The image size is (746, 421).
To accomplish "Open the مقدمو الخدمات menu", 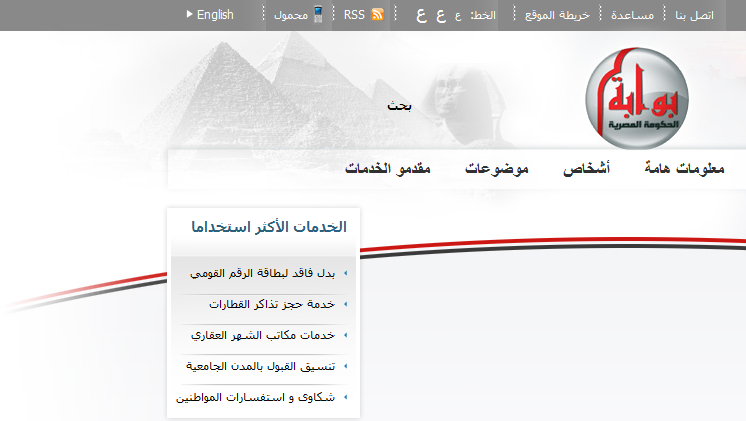I will [388, 168].
